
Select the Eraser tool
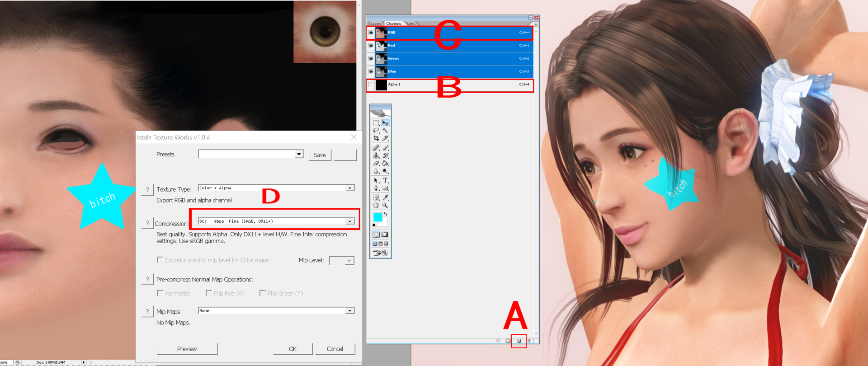click(x=376, y=163)
